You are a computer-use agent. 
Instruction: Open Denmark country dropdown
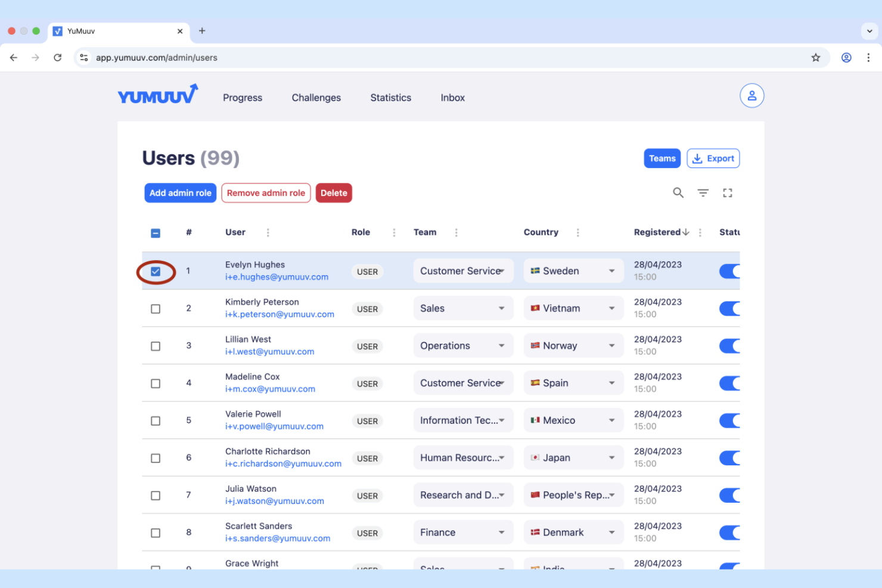pos(573,532)
